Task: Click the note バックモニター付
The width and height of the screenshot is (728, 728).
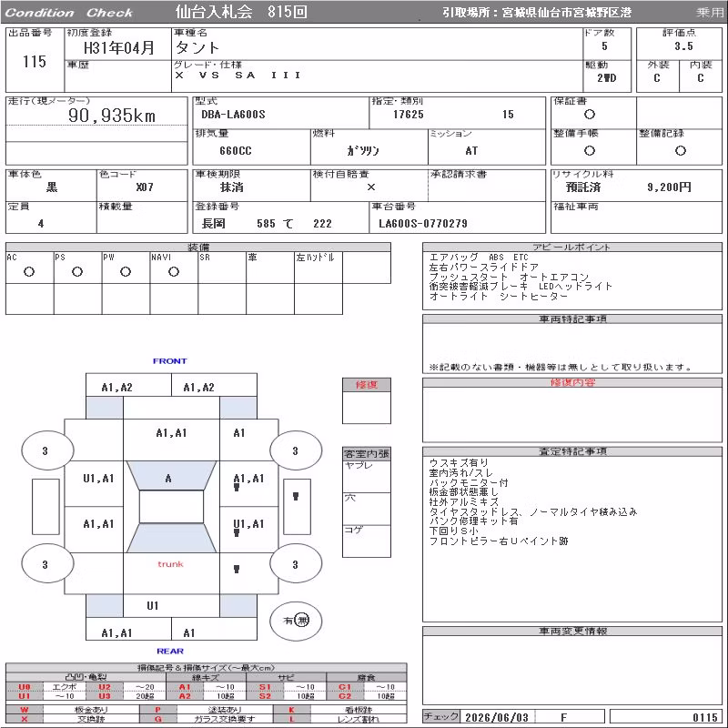Action: coord(469,482)
